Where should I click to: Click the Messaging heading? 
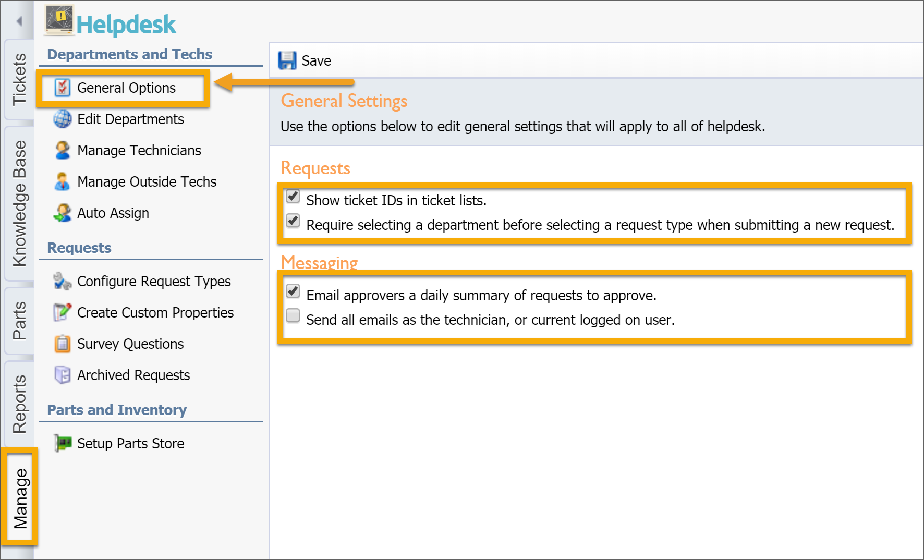tap(319, 262)
